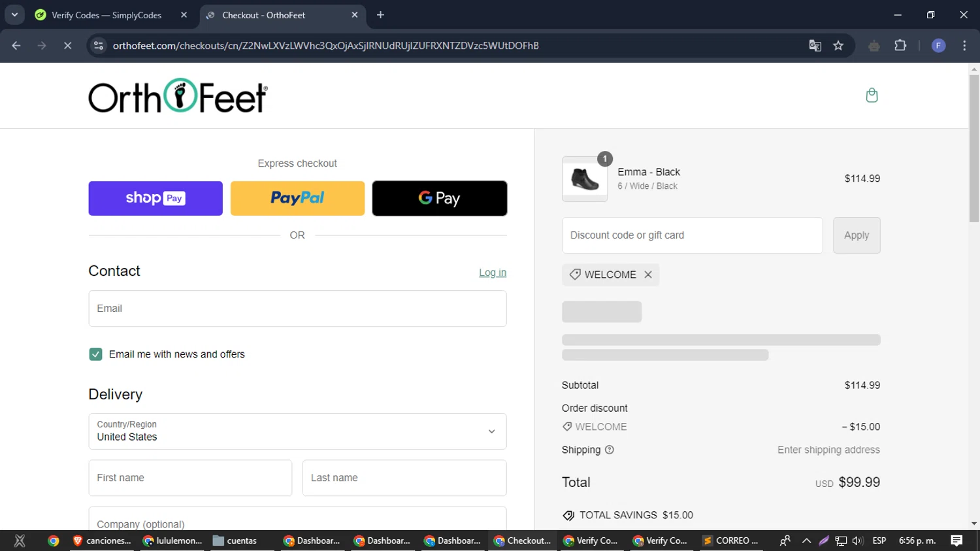Image resolution: width=980 pixels, height=551 pixels.
Task: Pay using Google Pay button
Action: click(x=440, y=198)
